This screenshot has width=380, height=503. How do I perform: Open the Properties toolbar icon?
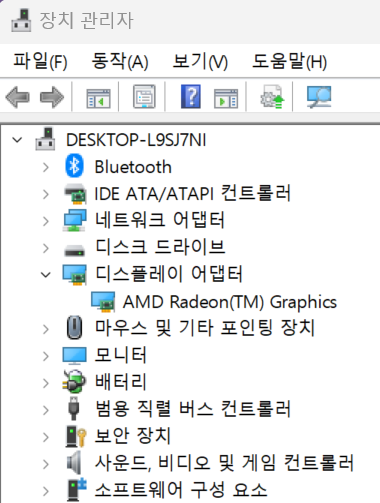pos(144,97)
